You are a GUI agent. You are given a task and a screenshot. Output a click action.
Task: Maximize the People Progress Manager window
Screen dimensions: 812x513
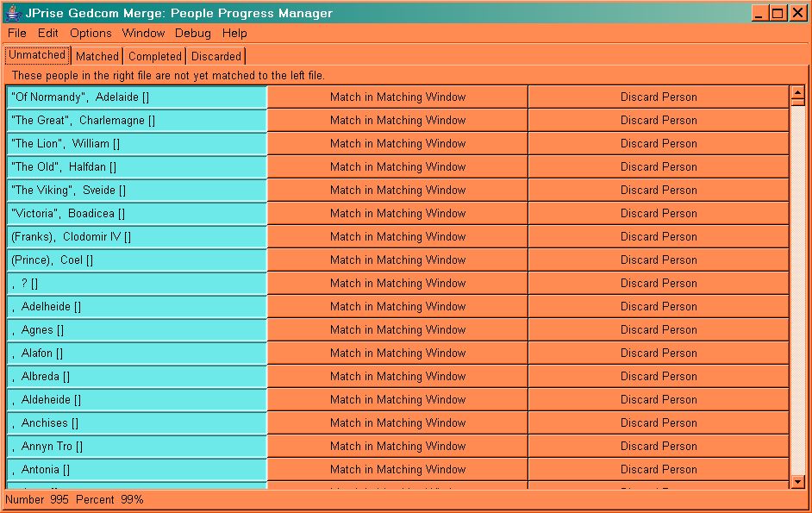[x=778, y=13]
